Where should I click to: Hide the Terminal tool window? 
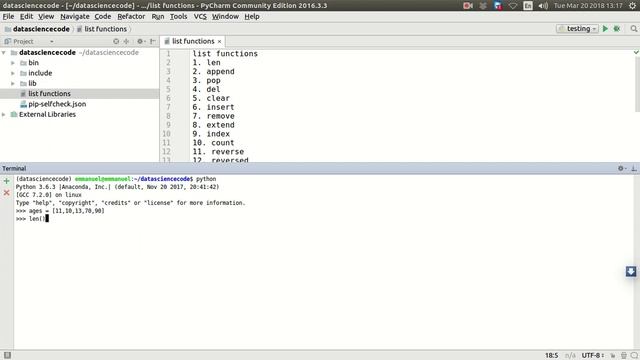634,168
